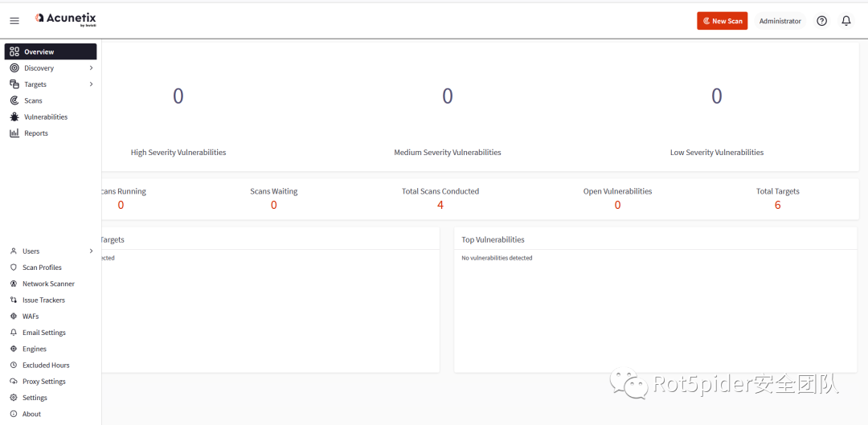The width and height of the screenshot is (868, 425).
Task: Toggle the hamburger menu icon
Action: coord(14,21)
